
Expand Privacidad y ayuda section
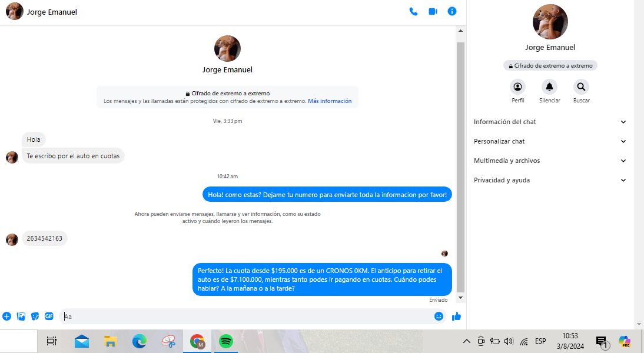click(x=550, y=180)
